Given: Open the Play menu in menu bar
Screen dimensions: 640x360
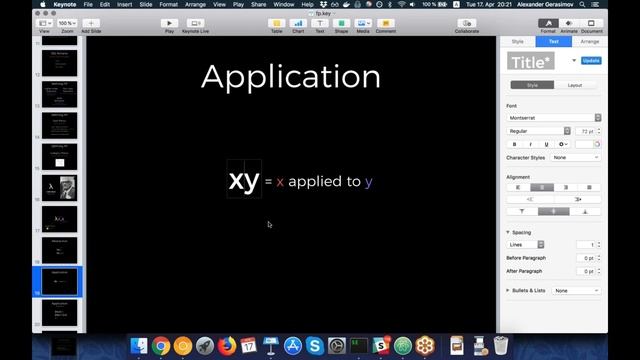Looking at the screenshot, I should pyautogui.click(x=238, y=4).
